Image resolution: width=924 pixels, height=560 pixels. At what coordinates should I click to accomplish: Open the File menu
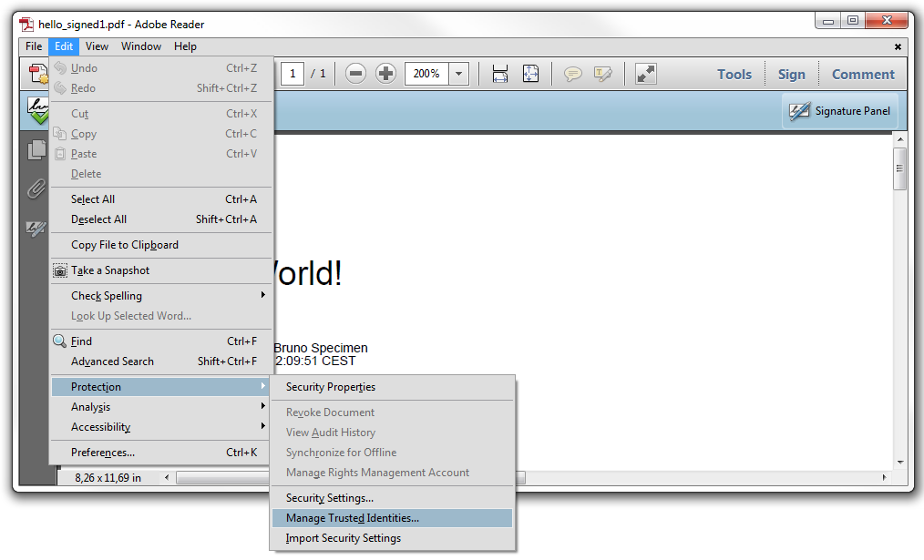[x=34, y=46]
